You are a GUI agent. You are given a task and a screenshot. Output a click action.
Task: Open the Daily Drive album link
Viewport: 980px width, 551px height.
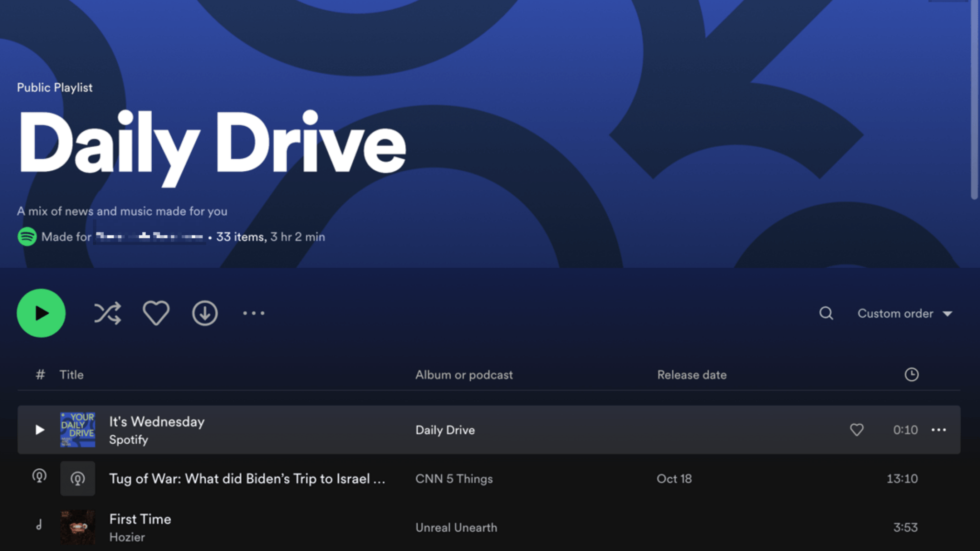445,430
